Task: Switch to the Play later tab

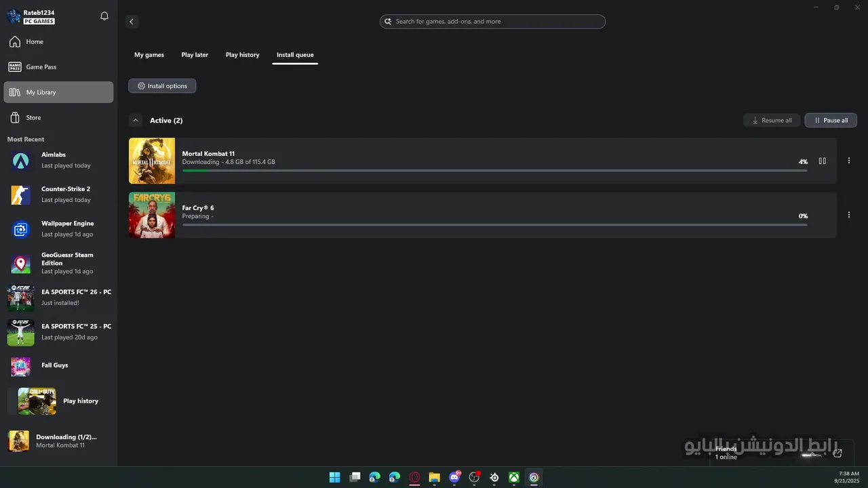Action: click(195, 55)
